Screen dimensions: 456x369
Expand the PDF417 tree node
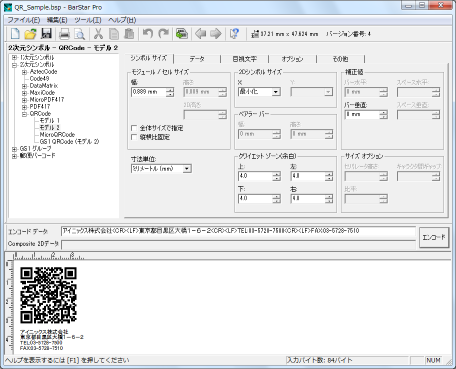pos(24,107)
